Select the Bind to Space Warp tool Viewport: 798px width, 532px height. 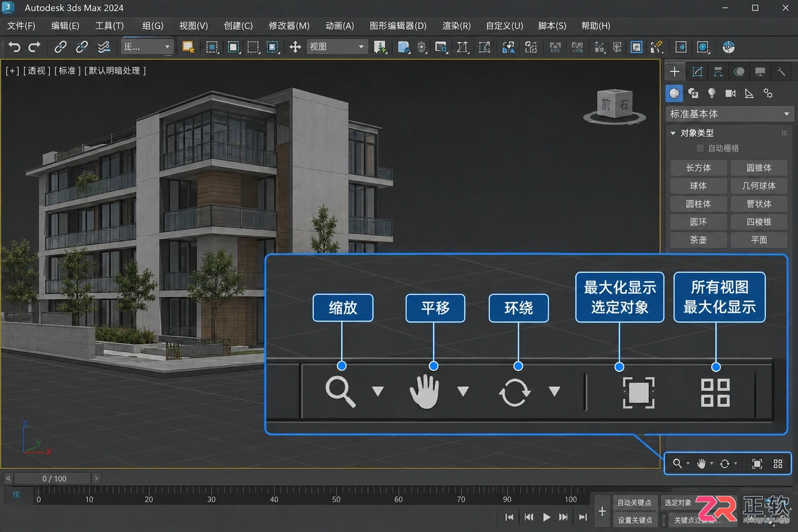point(104,47)
